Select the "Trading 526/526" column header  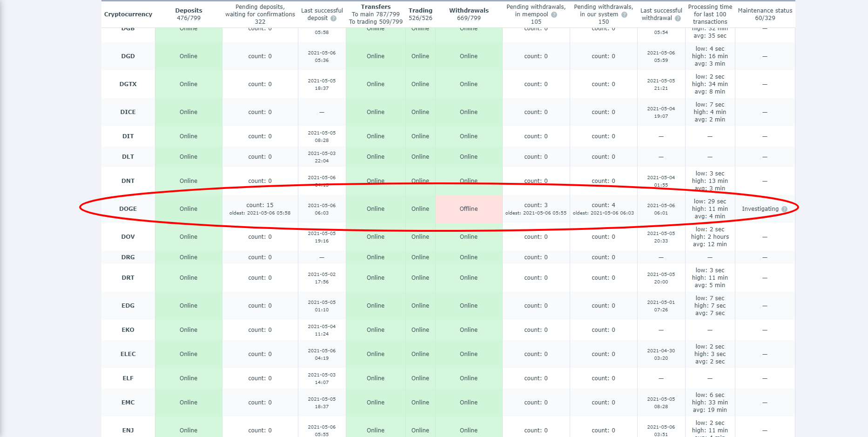click(x=420, y=14)
